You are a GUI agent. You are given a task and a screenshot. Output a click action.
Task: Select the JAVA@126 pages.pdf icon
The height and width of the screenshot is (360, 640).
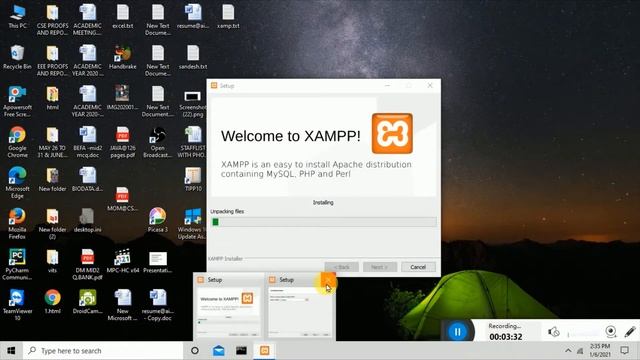click(122, 142)
